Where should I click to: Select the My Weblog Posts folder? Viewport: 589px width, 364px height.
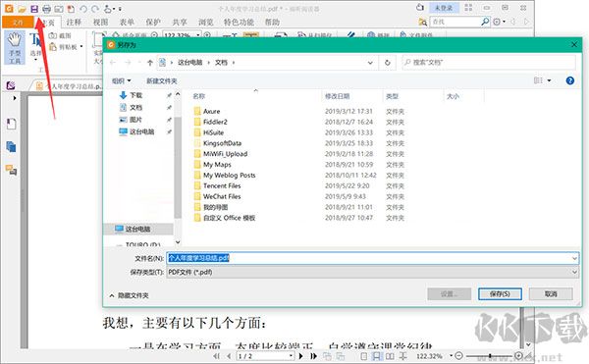coord(229,176)
